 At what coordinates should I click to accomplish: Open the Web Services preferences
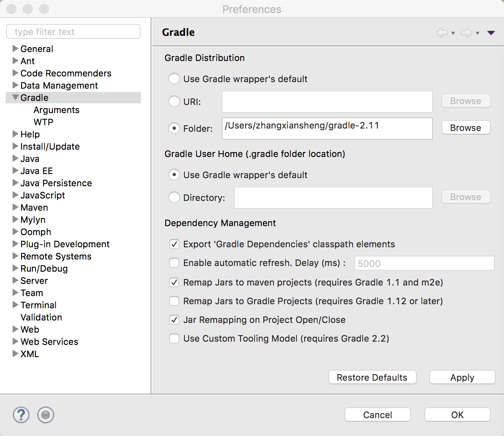pos(49,342)
